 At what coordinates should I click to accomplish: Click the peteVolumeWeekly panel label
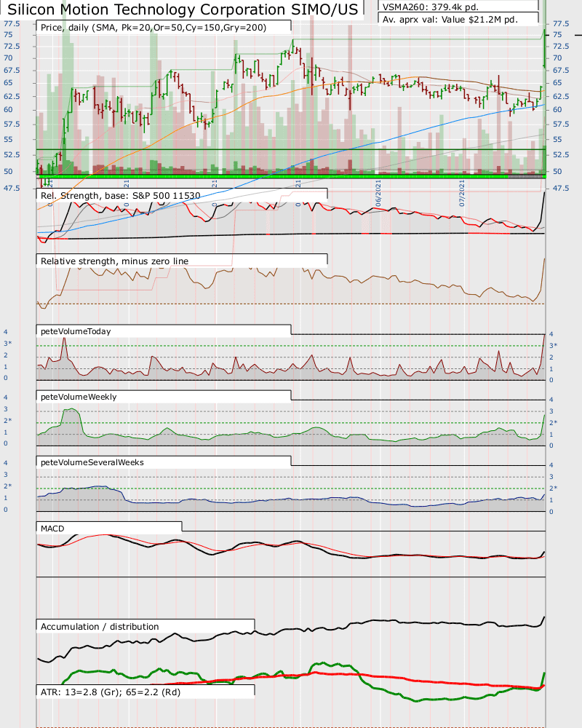[79, 397]
